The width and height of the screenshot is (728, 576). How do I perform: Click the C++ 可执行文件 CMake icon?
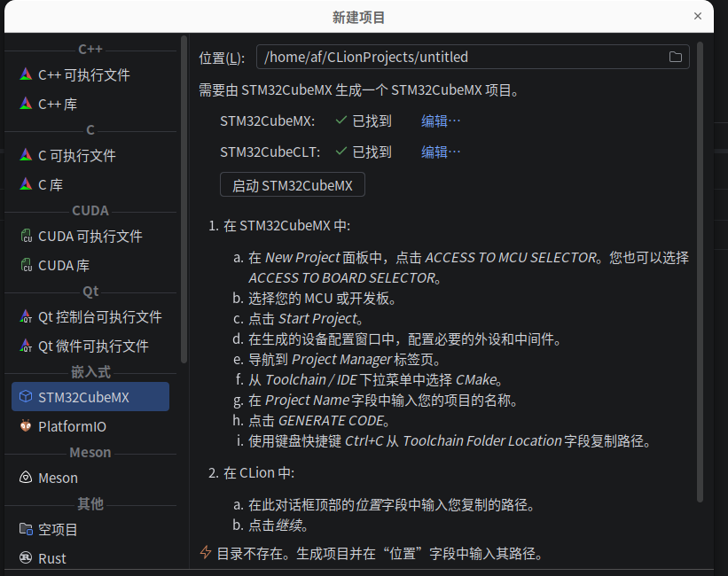tap(26, 74)
